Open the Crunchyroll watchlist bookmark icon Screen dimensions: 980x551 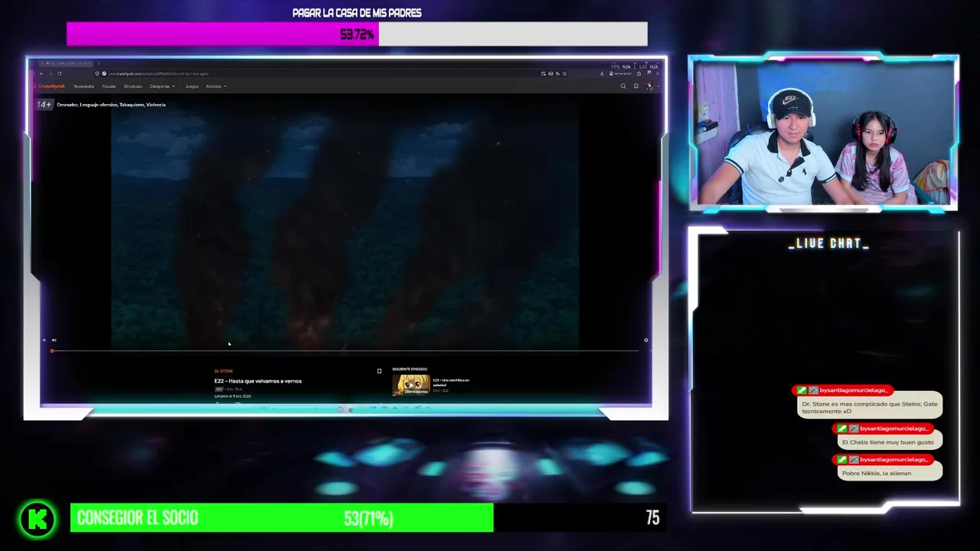(x=636, y=86)
